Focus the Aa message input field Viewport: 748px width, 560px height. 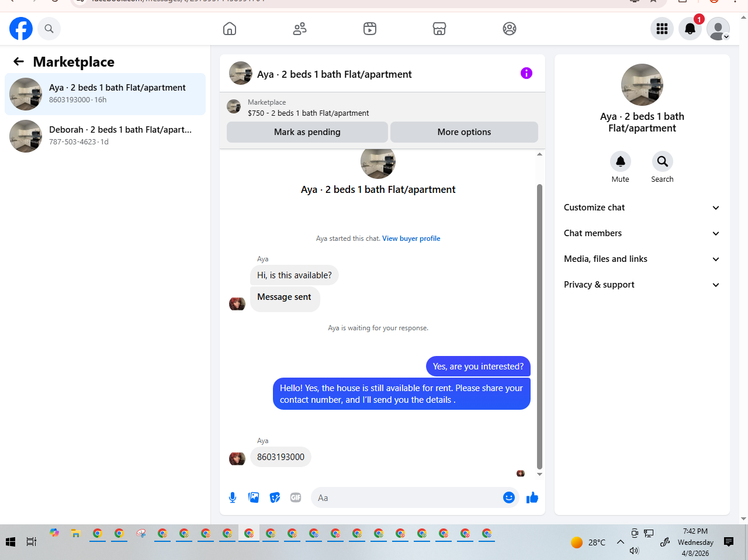[x=408, y=498]
